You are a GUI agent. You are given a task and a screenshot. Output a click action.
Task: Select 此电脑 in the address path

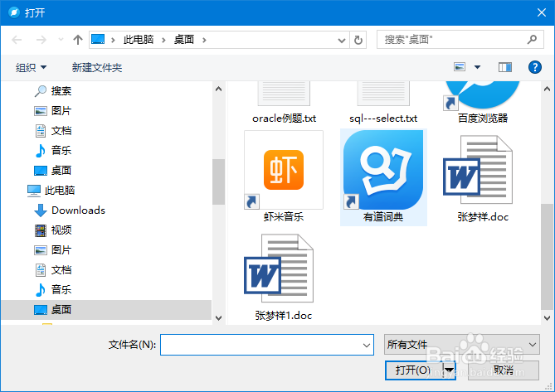pyautogui.click(x=139, y=40)
